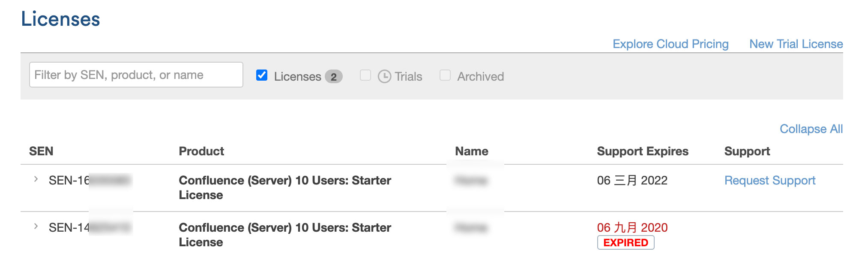This screenshot has height=266, width=868.
Task: Click the EXPIRED status badge
Action: [x=626, y=242]
